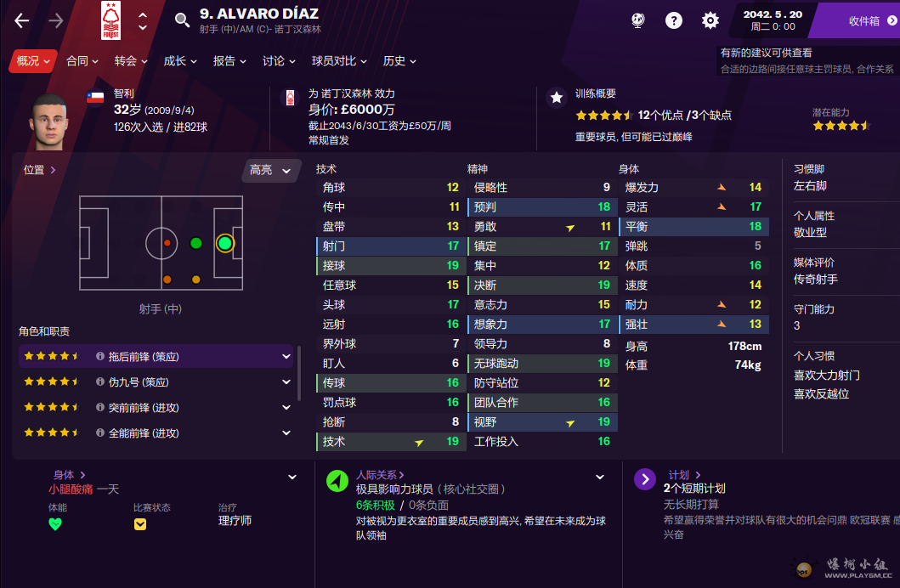
Task: Click the green 人际关系 arrow icon
Action: click(337, 481)
